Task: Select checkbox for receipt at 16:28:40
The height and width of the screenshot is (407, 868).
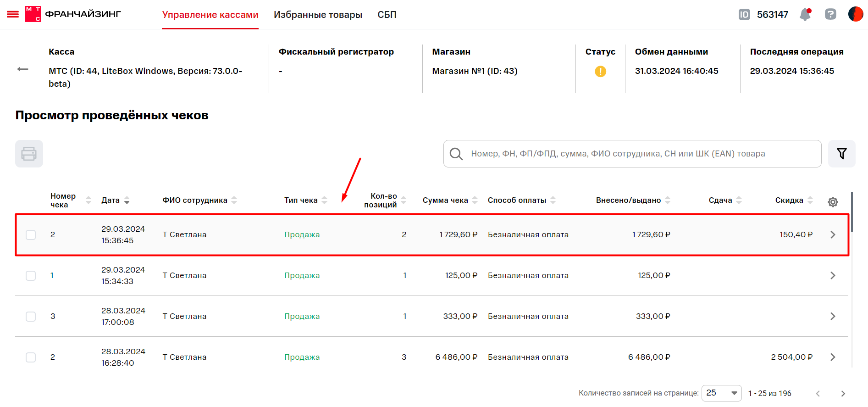Action: coord(31,357)
